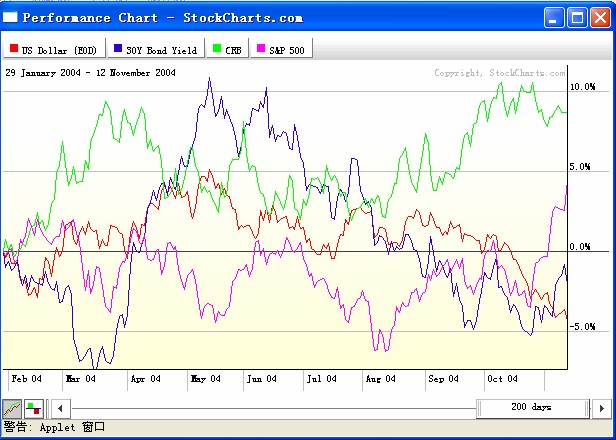
Task: Click the 10.0% axis label
Action: (x=582, y=87)
